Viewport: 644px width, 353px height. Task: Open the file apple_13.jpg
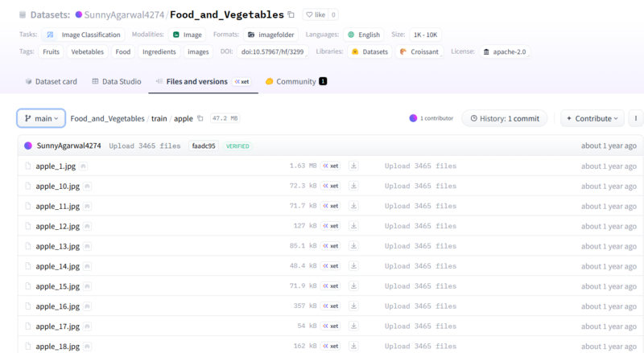click(x=57, y=246)
